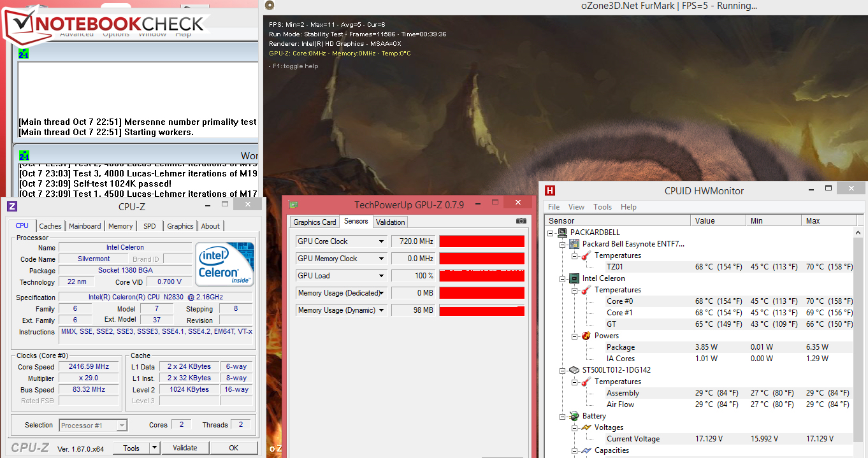Click the thermometer icon under Intel Celeron

click(586, 290)
